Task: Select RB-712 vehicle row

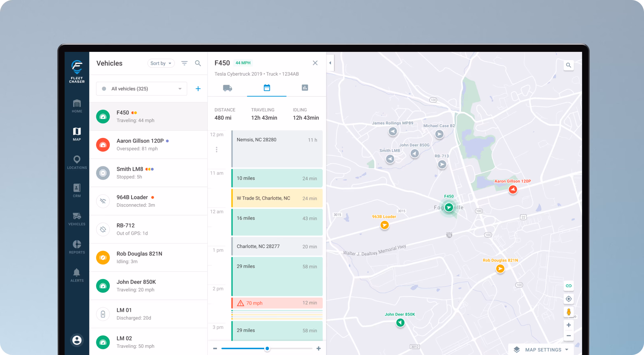Action: [x=148, y=229]
